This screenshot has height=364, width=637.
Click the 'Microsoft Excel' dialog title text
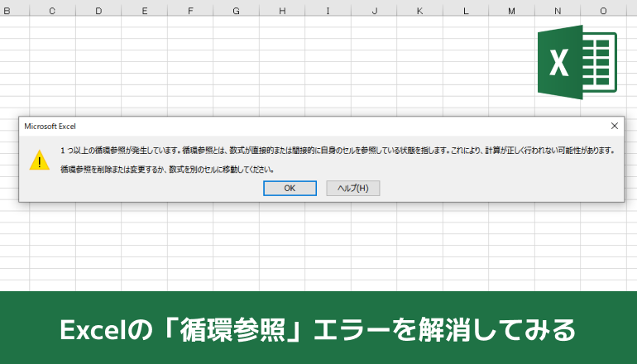click(50, 127)
